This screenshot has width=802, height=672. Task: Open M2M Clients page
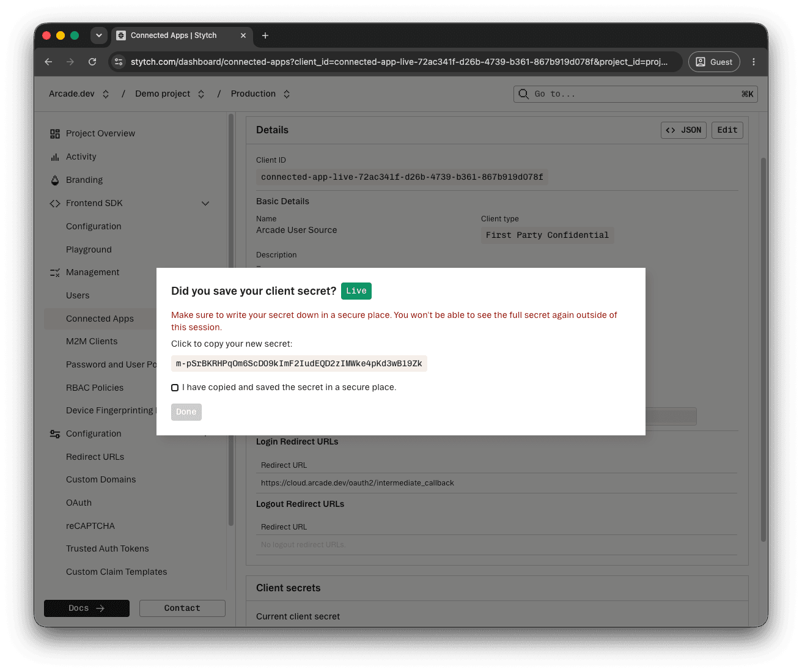pos(92,342)
